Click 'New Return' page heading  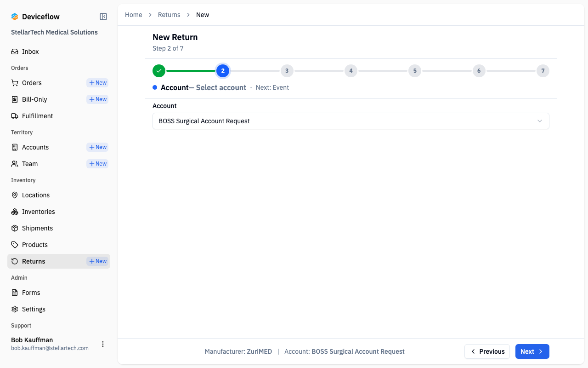point(175,37)
